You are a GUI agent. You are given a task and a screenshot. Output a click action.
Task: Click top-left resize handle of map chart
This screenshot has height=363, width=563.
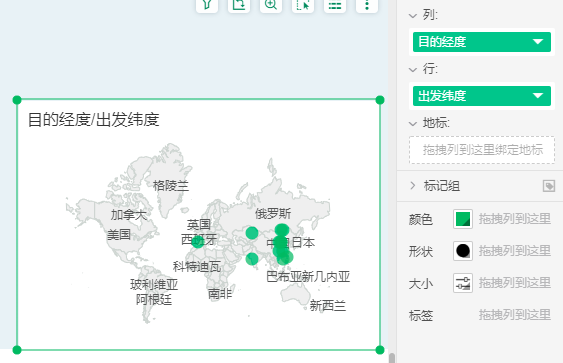[17, 100]
